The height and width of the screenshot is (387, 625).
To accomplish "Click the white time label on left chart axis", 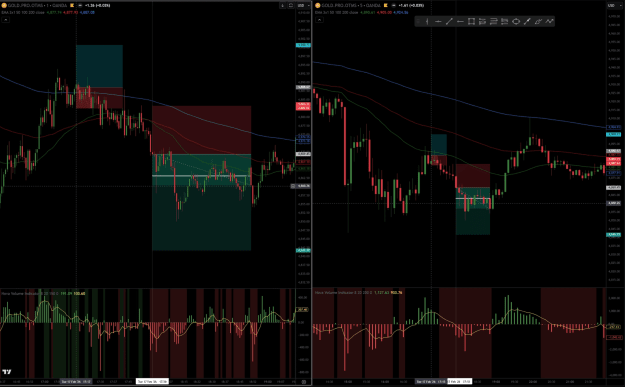I will pyautogui.click(x=152, y=381).
